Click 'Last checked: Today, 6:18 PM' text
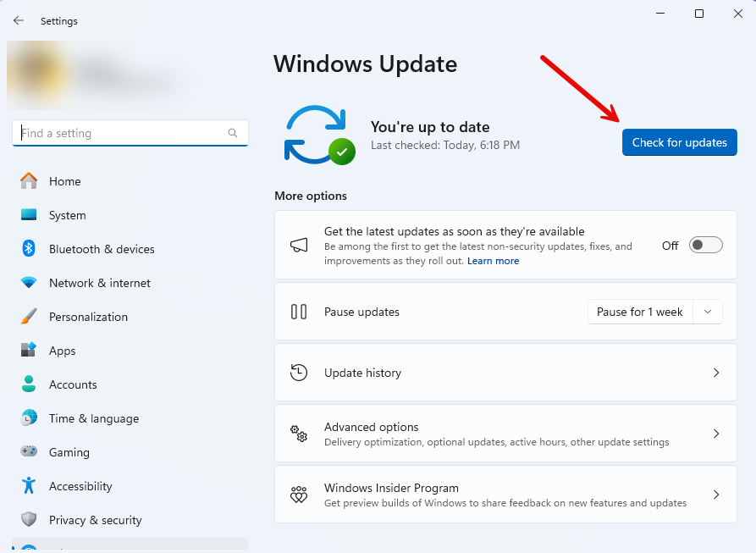Image resolution: width=756 pixels, height=553 pixels. coord(445,145)
